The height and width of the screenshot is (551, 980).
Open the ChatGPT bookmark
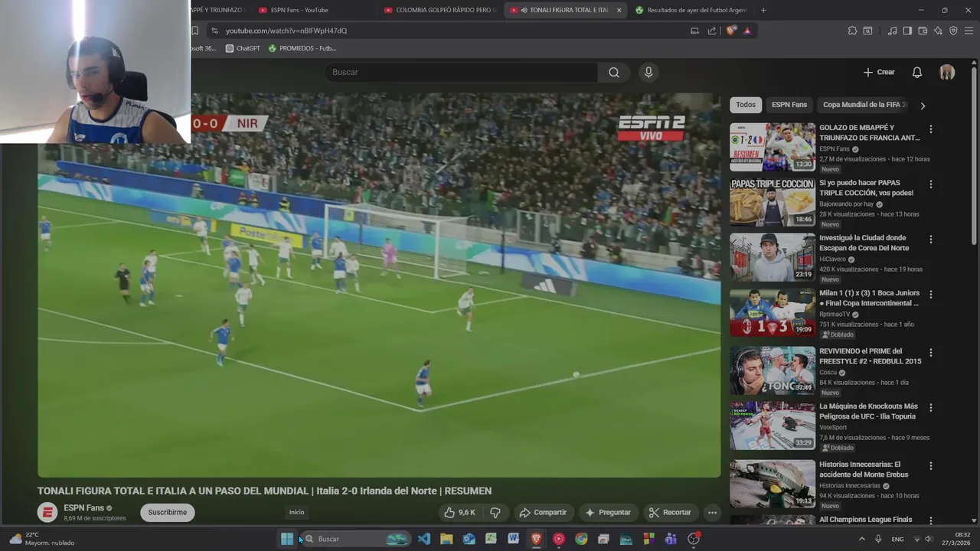point(243,48)
